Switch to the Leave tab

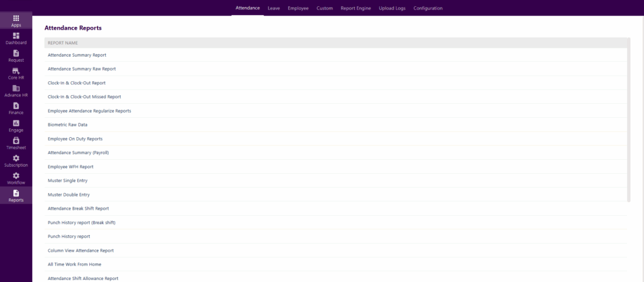pos(274,8)
